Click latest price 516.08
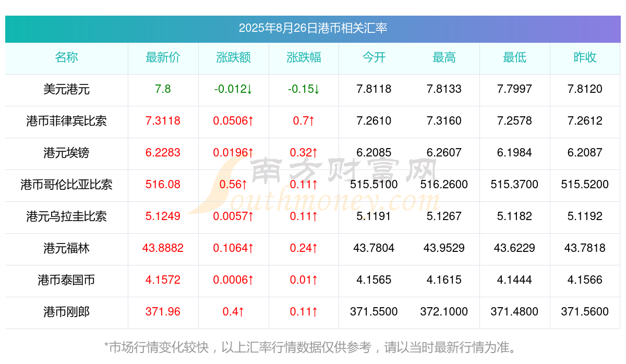Screen dimensions: 626x364 [163, 185]
